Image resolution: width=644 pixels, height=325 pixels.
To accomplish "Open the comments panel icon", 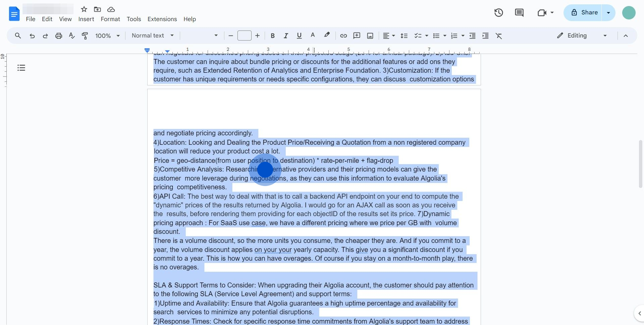I will [x=519, y=13].
